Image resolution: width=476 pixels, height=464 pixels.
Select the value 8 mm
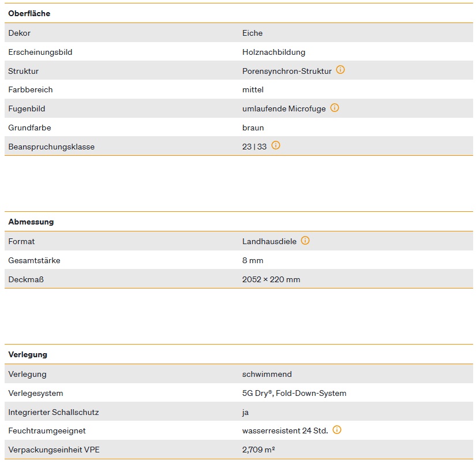pyautogui.click(x=253, y=260)
